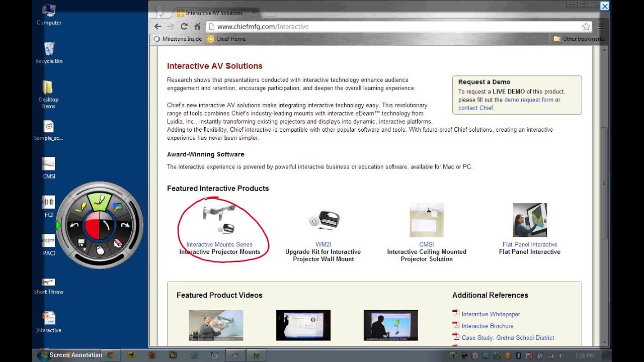Select Interactive desktop shortcut
644x362 pixels.
(49, 322)
